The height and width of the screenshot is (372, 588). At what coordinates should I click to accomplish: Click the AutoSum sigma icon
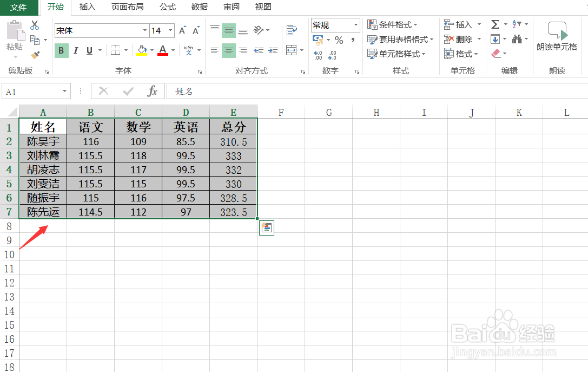click(x=495, y=24)
